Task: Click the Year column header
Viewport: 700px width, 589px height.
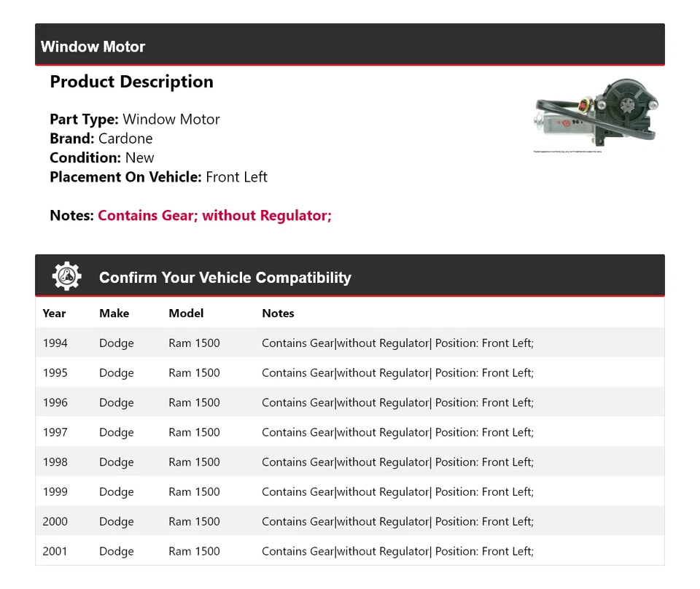Action: pos(54,313)
